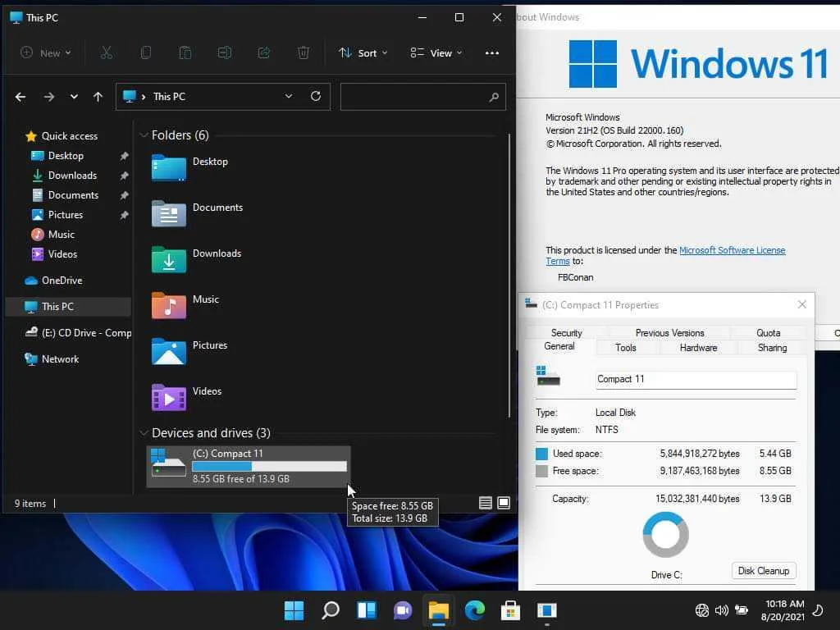
Task: Collapse the Folders (6) group
Action: (144, 135)
